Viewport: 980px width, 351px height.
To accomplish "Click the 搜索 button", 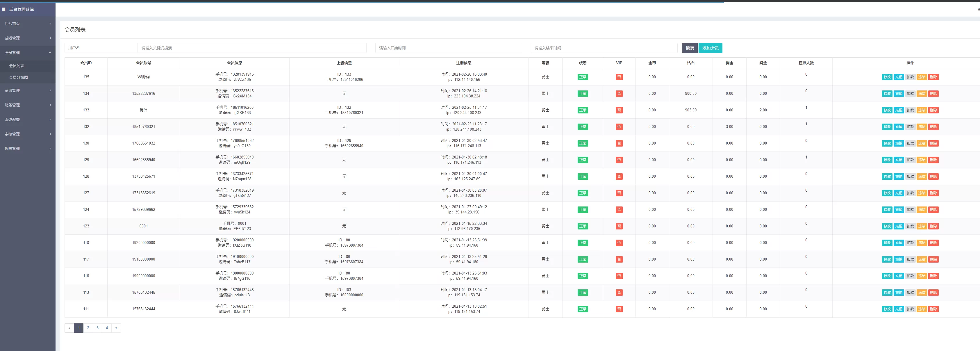I will click(689, 48).
